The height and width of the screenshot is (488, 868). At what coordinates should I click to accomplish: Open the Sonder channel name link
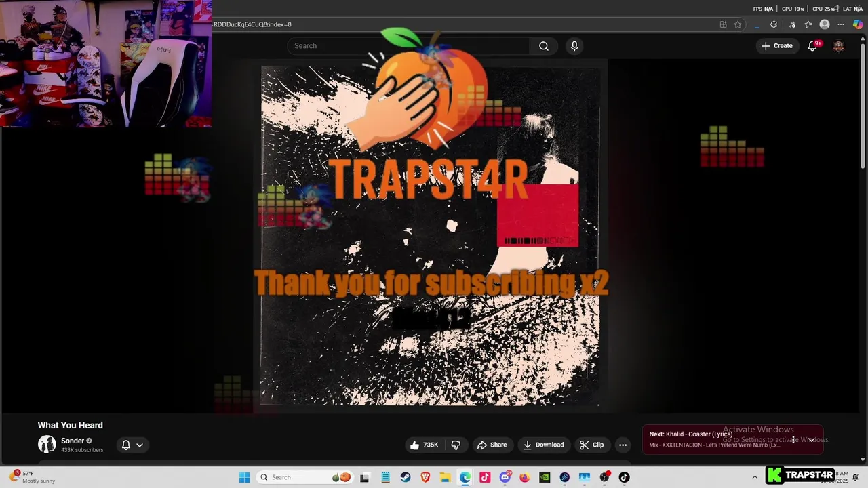pos(73,441)
